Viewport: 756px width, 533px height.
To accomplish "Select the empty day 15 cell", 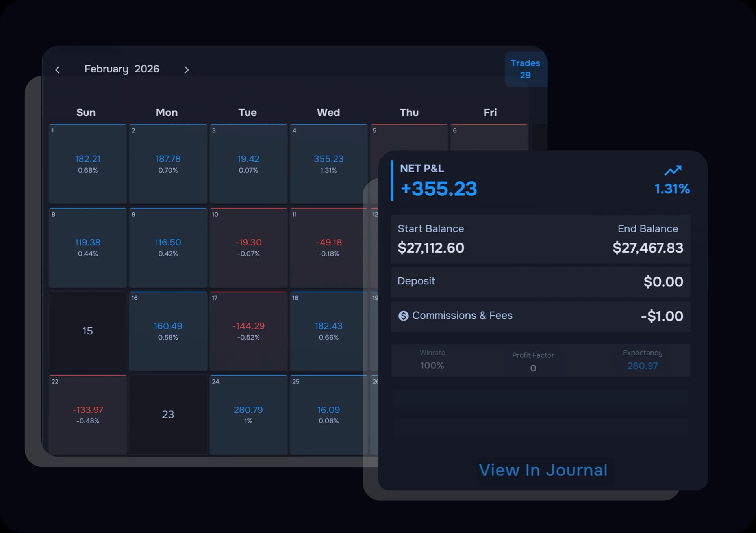I will point(87,331).
